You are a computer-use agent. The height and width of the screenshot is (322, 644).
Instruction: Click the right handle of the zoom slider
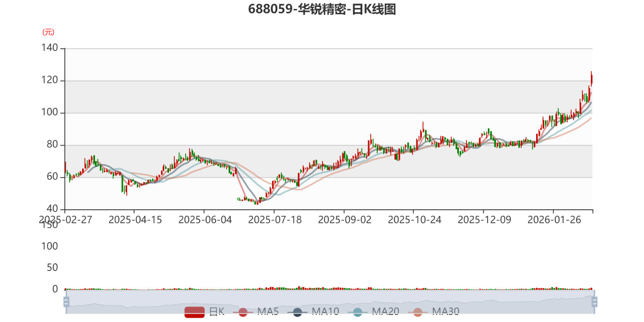click(594, 302)
